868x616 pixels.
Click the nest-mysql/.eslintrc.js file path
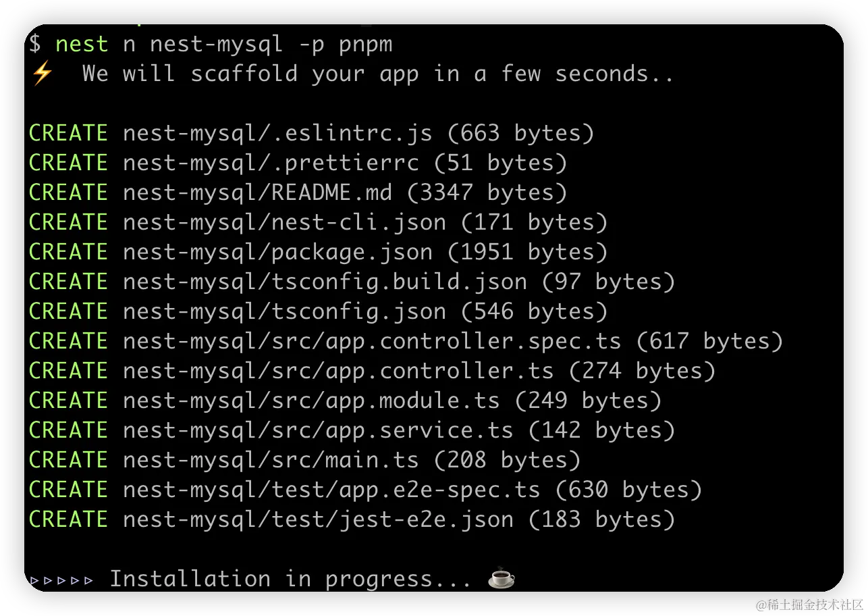click(277, 133)
